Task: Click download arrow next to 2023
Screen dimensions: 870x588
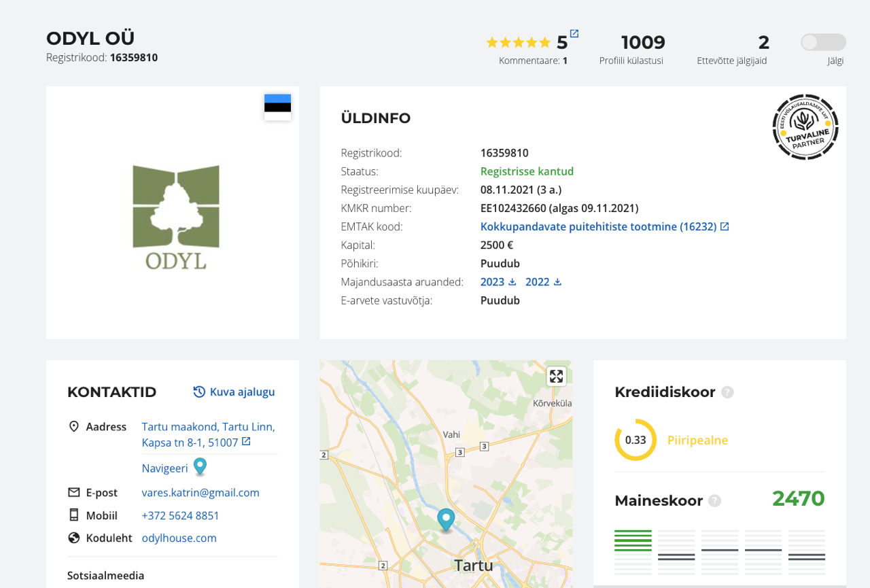Action: pos(512,281)
